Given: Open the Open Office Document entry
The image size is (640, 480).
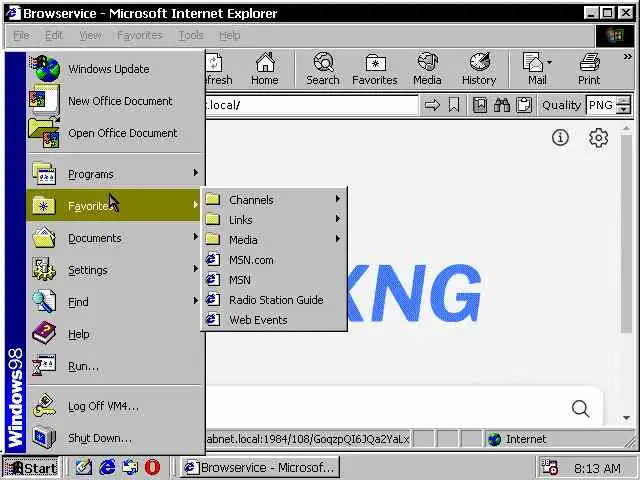Looking at the screenshot, I should coord(115,133).
